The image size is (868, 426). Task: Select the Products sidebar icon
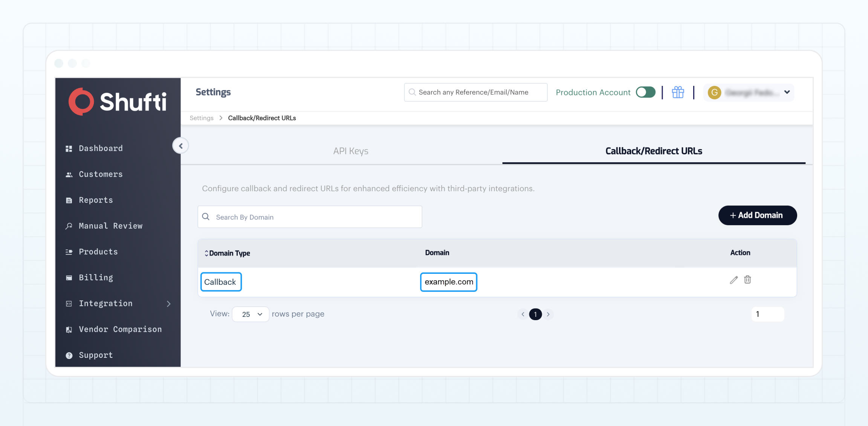tap(69, 252)
